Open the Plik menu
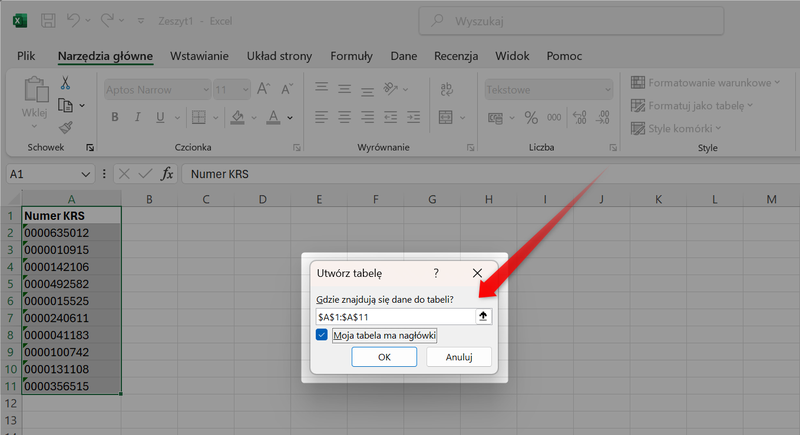 [x=26, y=56]
